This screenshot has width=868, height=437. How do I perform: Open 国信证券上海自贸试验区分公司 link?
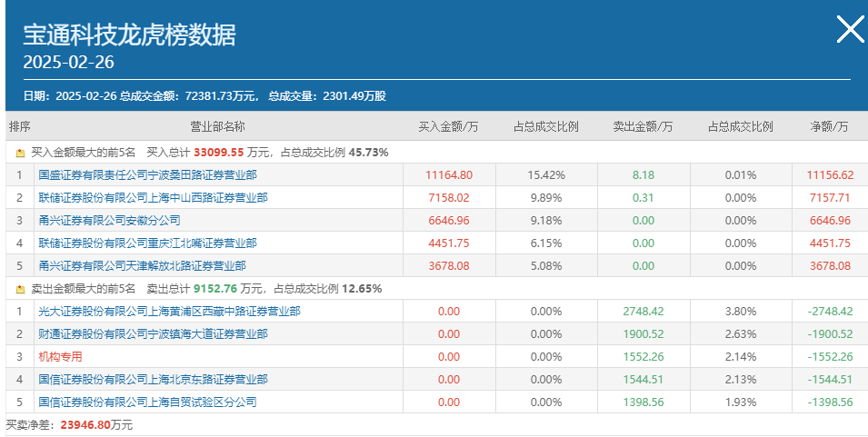(148, 402)
